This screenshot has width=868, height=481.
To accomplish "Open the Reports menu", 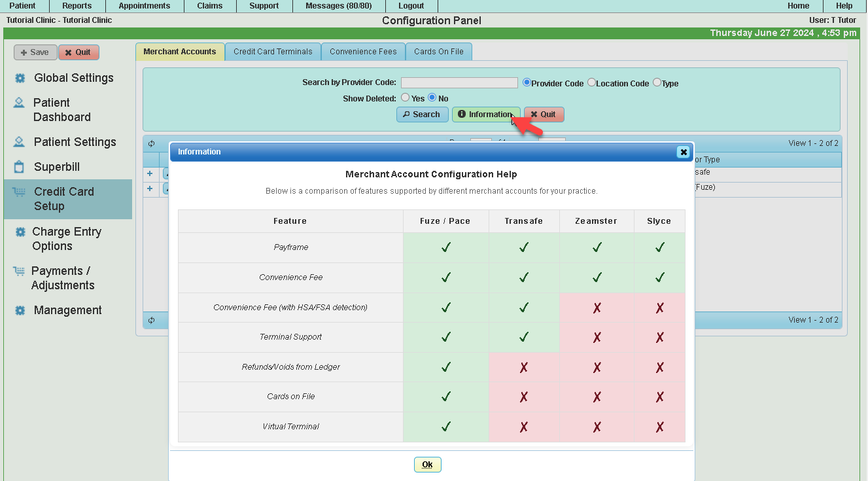I will (x=77, y=6).
